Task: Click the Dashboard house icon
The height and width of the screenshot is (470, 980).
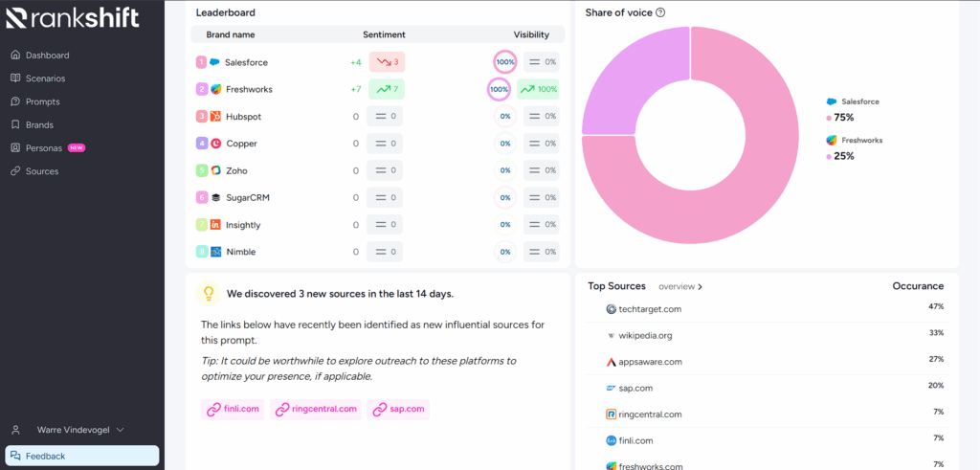Action: (15, 55)
